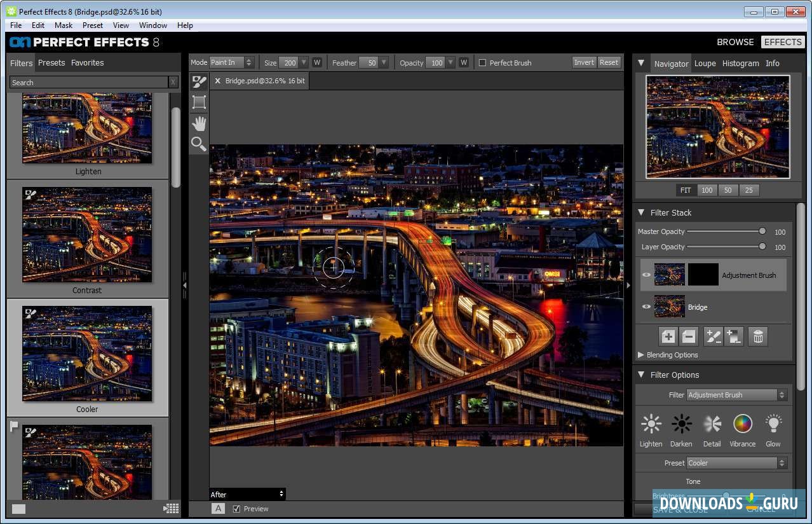
Task: Choose the Lighten adjustment icon
Action: 651,424
